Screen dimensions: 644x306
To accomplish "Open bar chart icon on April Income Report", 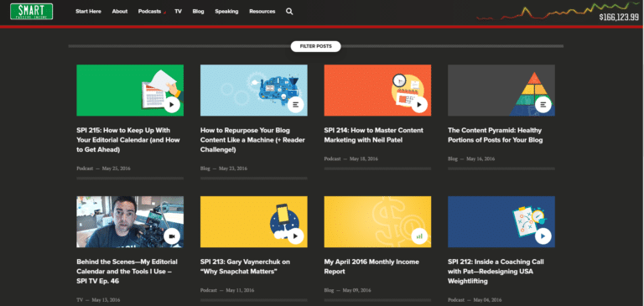I will [x=419, y=236].
